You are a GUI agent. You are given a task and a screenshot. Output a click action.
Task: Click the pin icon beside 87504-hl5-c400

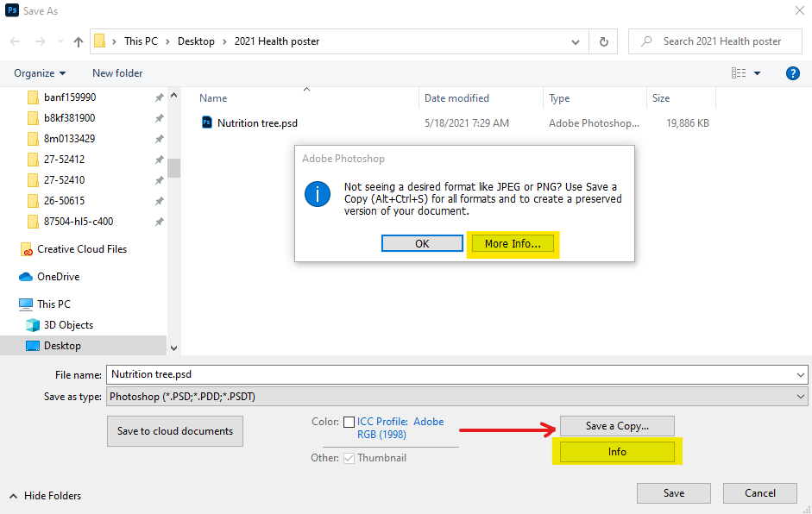pyautogui.click(x=159, y=222)
